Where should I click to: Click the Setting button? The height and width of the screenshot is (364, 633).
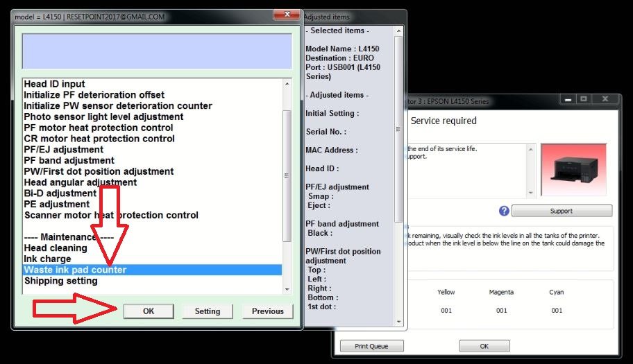click(208, 311)
